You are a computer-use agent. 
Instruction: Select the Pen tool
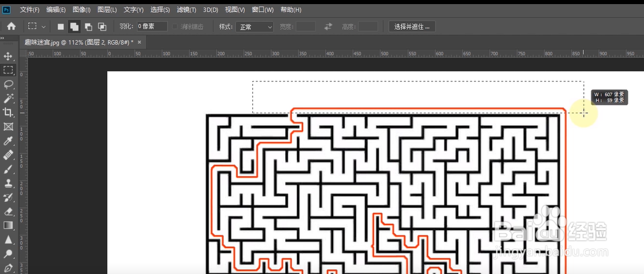click(x=8, y=268)
